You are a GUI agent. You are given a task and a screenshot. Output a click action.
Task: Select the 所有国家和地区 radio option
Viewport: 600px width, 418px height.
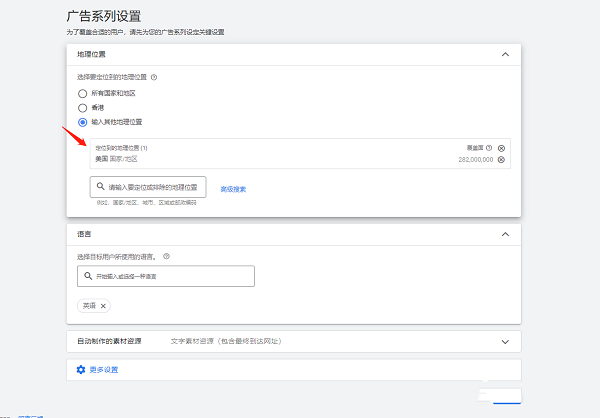coord(83,93)
